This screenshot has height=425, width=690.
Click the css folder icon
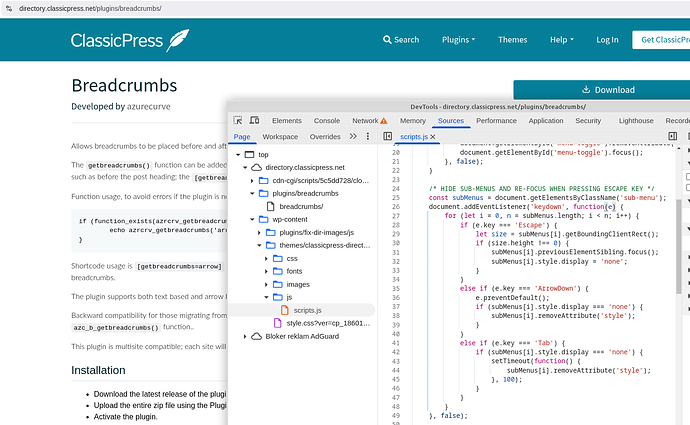[x=278, y=258]
